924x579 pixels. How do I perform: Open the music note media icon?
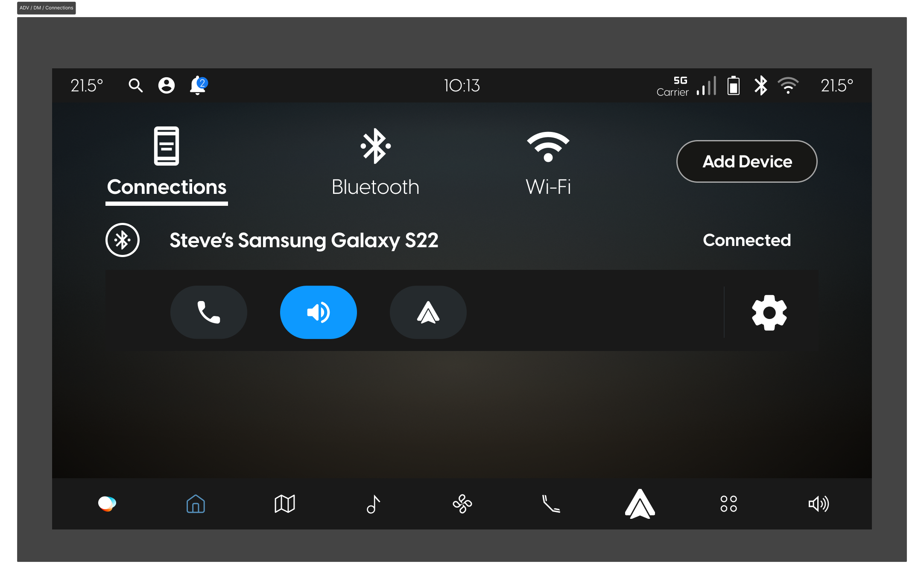click(373, 504)
